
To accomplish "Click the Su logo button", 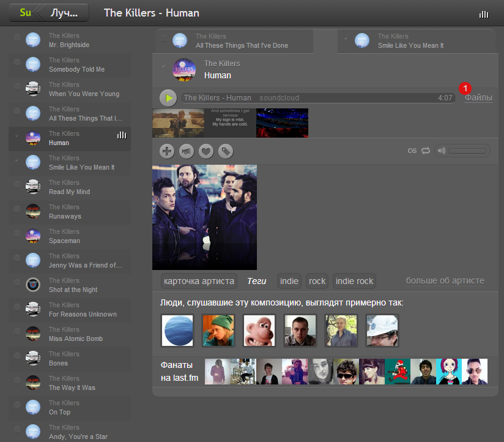I will click(x=25, y=13).
